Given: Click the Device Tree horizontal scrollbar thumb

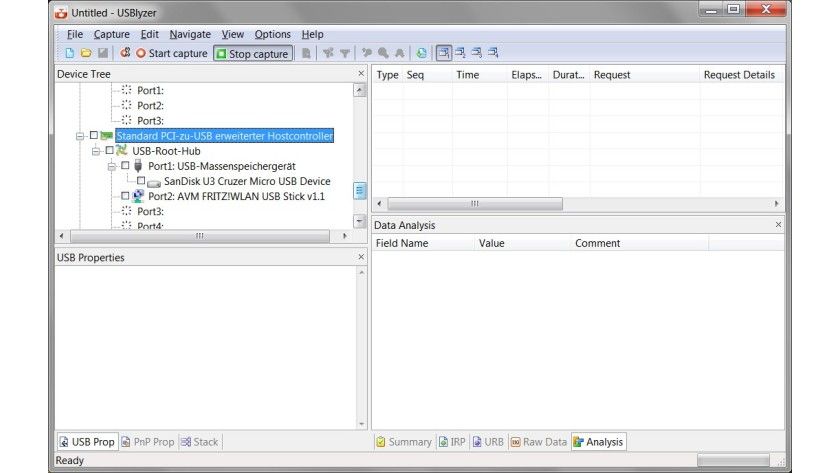Looking at the screenshot, I should [x=200, y=236].
